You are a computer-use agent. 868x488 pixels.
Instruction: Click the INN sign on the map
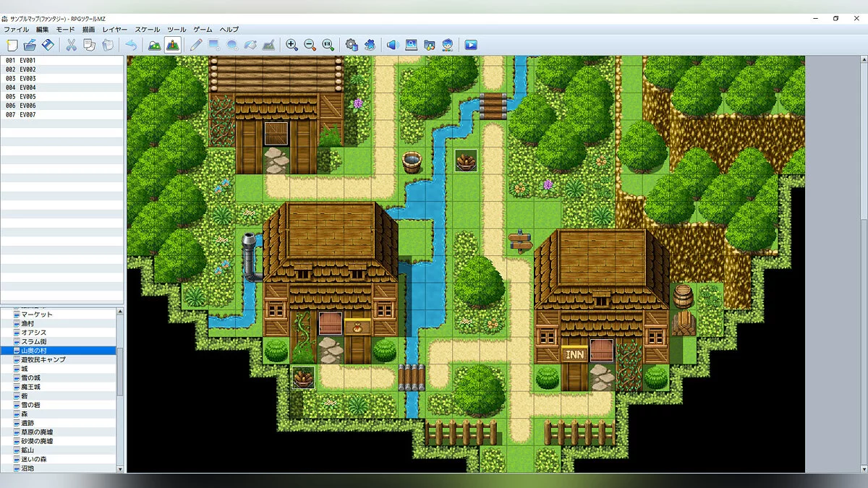pyautogui.click(x=575, y=355)
